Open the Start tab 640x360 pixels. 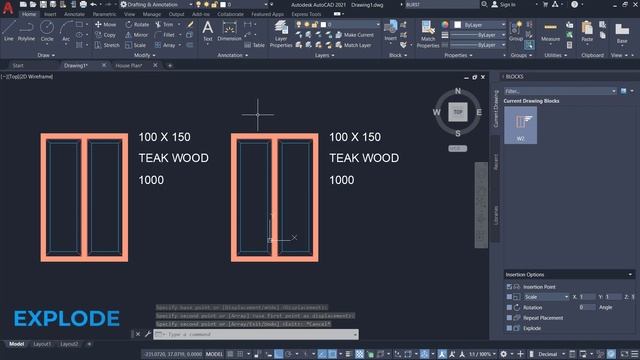[x=18, y=65]
